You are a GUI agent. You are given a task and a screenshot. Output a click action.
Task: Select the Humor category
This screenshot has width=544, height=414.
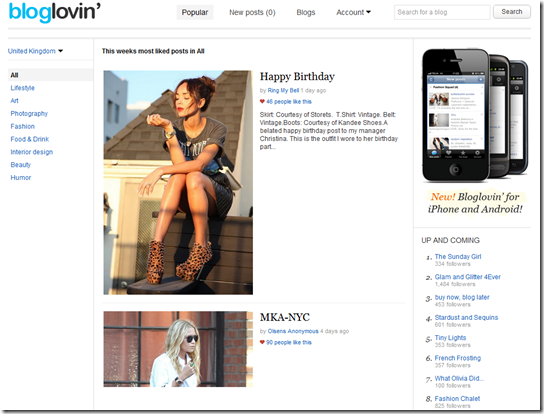click(x=21, y=178)
